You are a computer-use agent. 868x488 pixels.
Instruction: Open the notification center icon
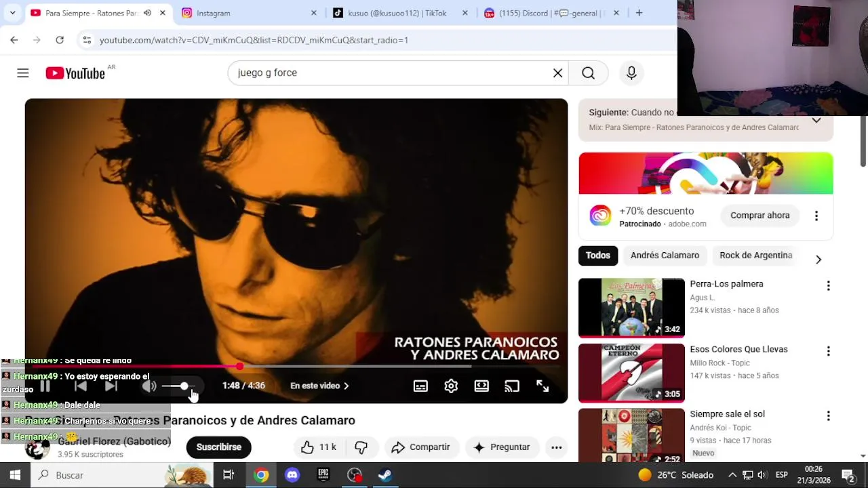click(x=848, y=475)
